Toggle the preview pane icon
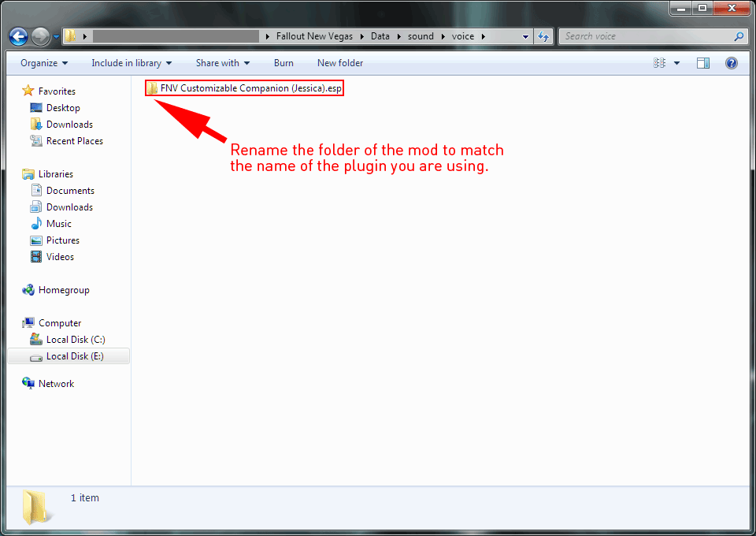This screenshot has width=756, height=536. click(703, 63)
